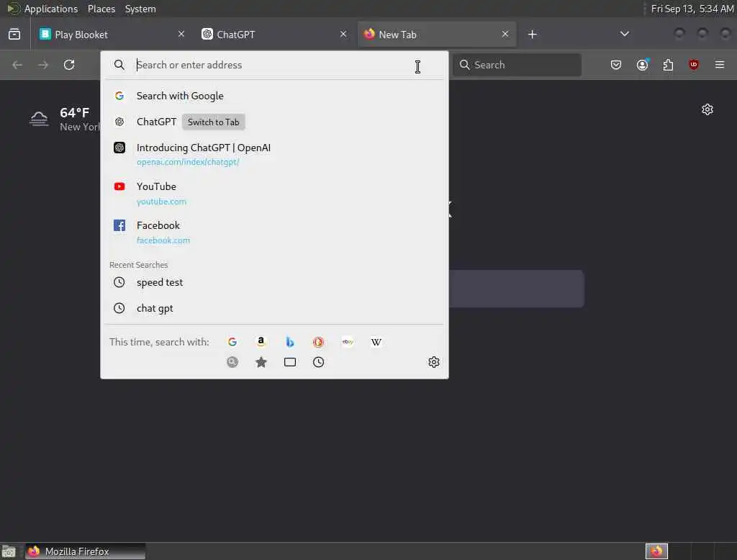Open the Firefox account icon
The image size is (737, 560).
(643, 65)
